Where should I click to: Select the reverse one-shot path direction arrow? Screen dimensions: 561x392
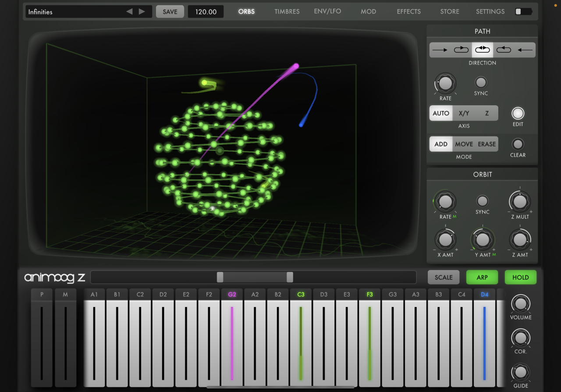[525, 50]
